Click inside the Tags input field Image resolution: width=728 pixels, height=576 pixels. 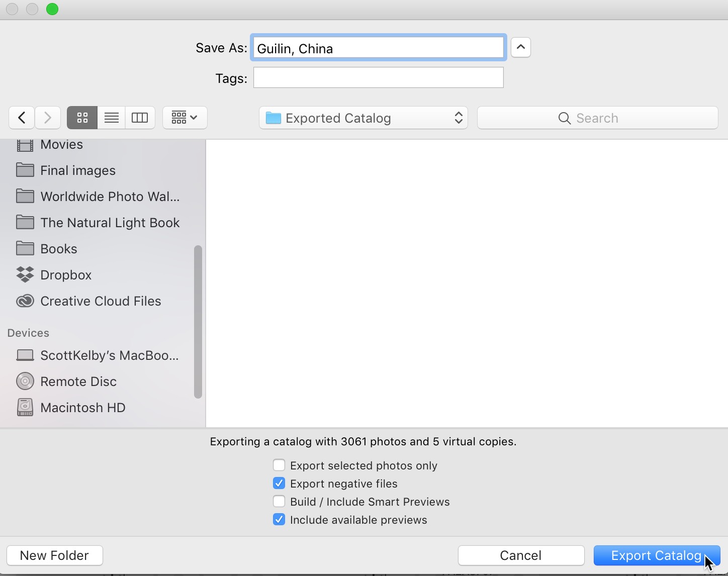click(x=378, y=77)
